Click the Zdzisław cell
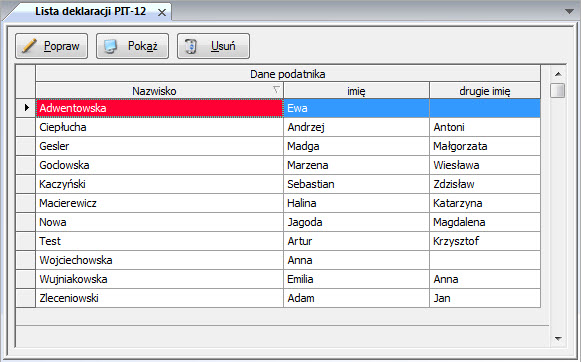Screen dimensions: 581x362 pos(485,184)
